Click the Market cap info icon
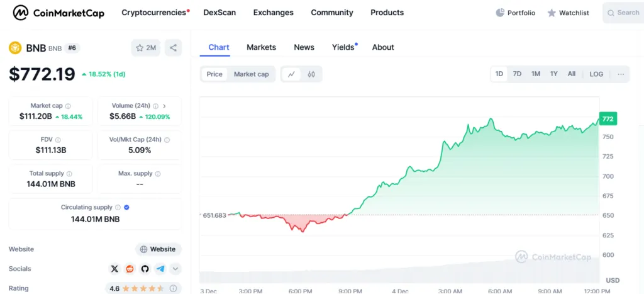 68,106
